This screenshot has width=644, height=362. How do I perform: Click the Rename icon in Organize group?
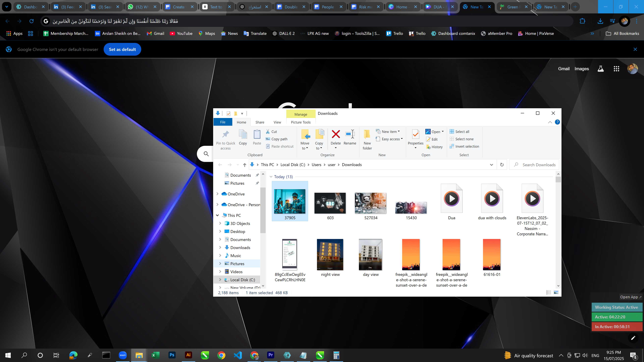tap(350, 134)
